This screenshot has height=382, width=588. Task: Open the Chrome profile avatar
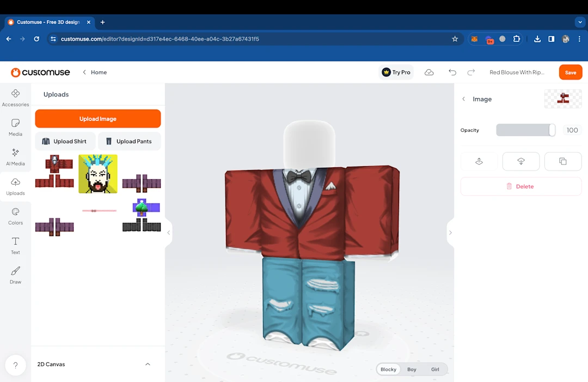coord(566,39)
